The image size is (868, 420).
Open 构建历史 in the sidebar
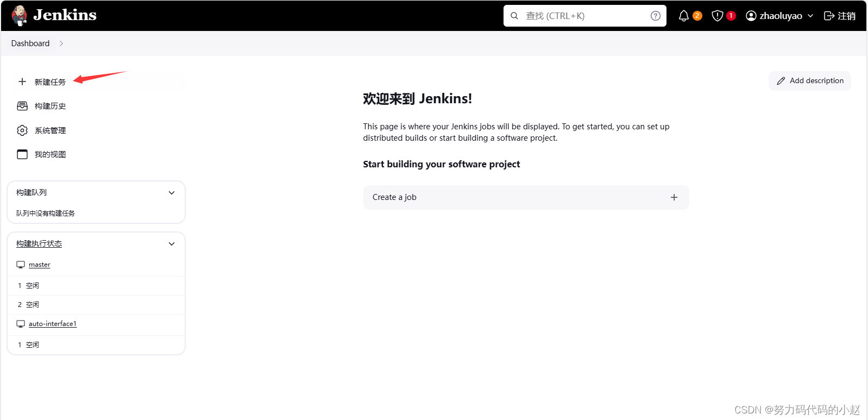[x=50, y=106]
